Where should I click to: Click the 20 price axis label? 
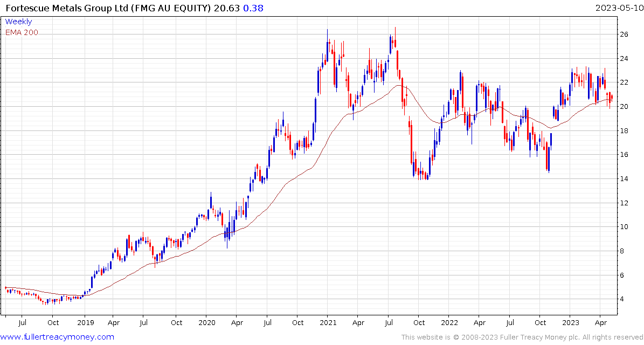(624, 107)
